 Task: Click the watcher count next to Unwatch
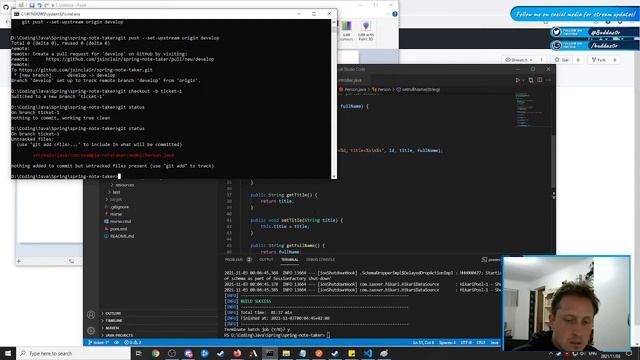pos(542,60)
